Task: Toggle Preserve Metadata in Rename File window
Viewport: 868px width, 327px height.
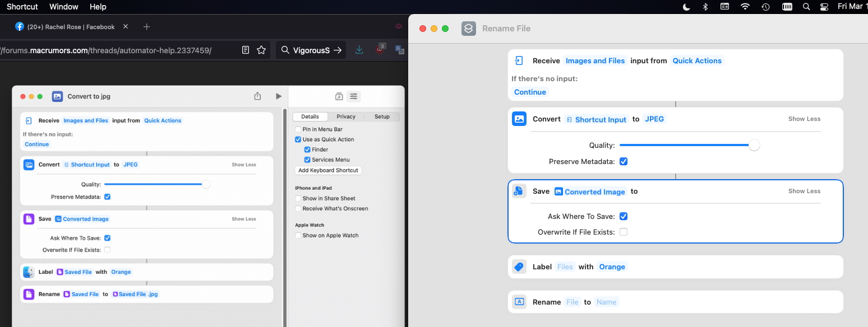Action: point(624,161)
